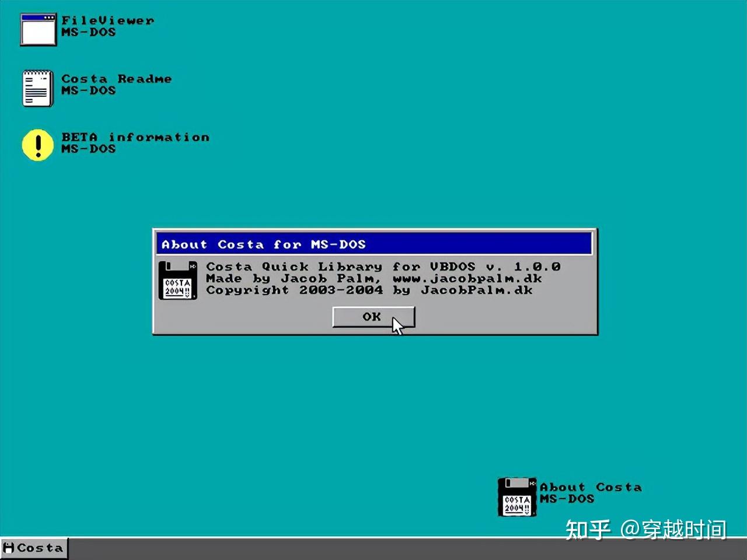Click the small floppy icon on Costa taskbar button
The image size is (747, 560).
click(x=9, y=548)
